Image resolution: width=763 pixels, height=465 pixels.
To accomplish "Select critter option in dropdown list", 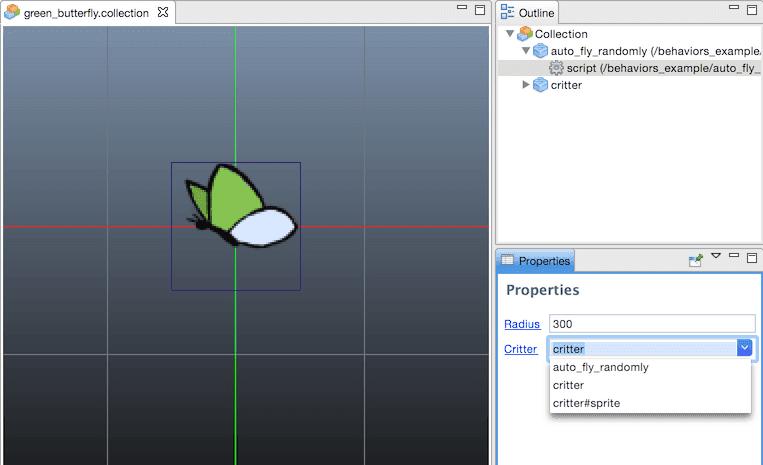I will point(568,385).
